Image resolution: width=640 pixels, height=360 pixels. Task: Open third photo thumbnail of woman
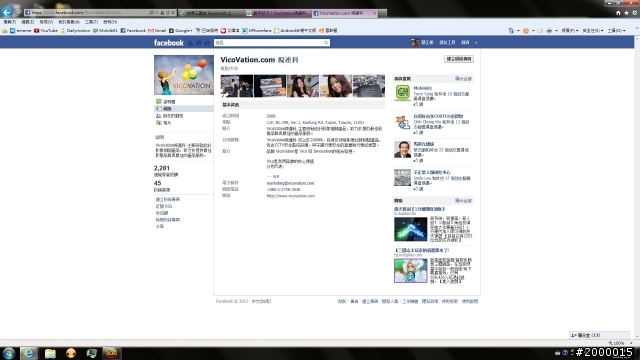pyautogui.click(x=303, y=86)
